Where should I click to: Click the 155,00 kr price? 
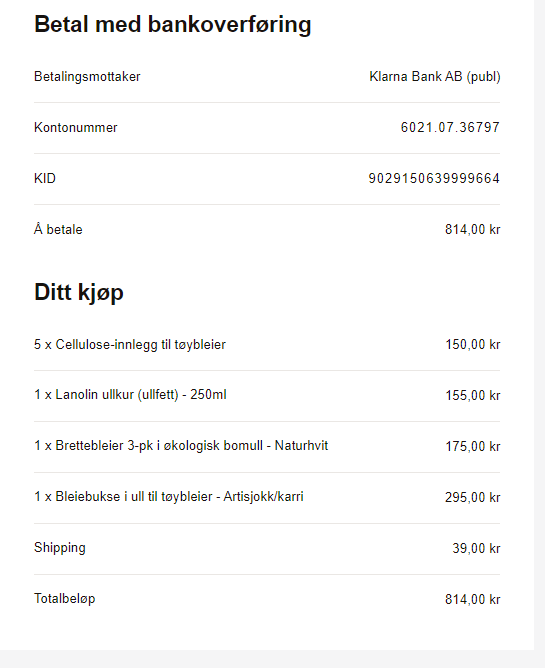pos(473,395)
